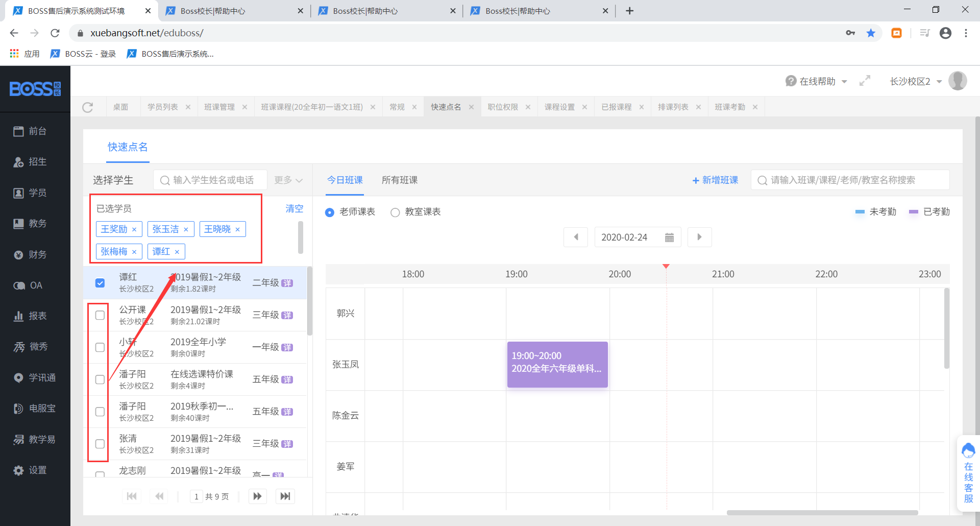Image resolution: width=980 pixels, height=526 pixels.
Task: Bookmark this page with star icon
Action: pyautogui.click(x=871, y=33)
